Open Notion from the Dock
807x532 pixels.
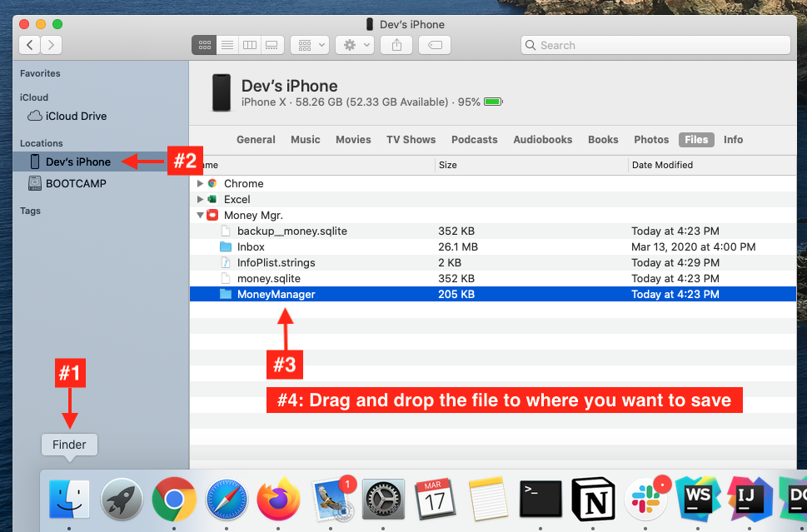[x=594, y=499]
